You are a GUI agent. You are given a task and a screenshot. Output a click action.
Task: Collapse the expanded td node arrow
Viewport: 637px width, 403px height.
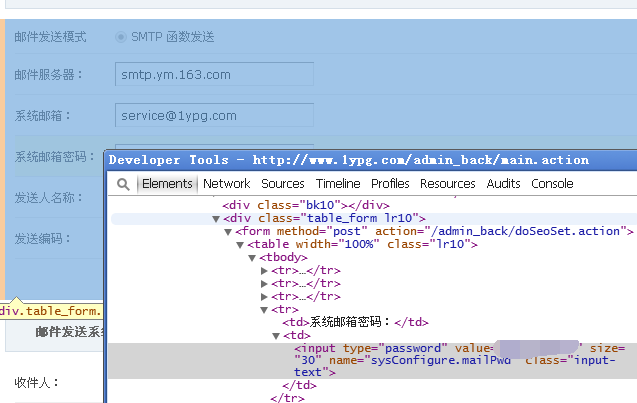coord(276,336)
